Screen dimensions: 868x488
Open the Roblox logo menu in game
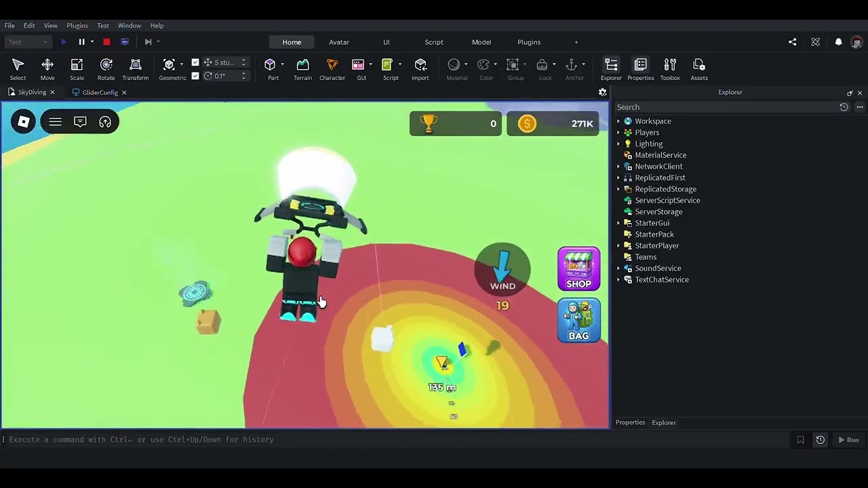coord(23,122)
